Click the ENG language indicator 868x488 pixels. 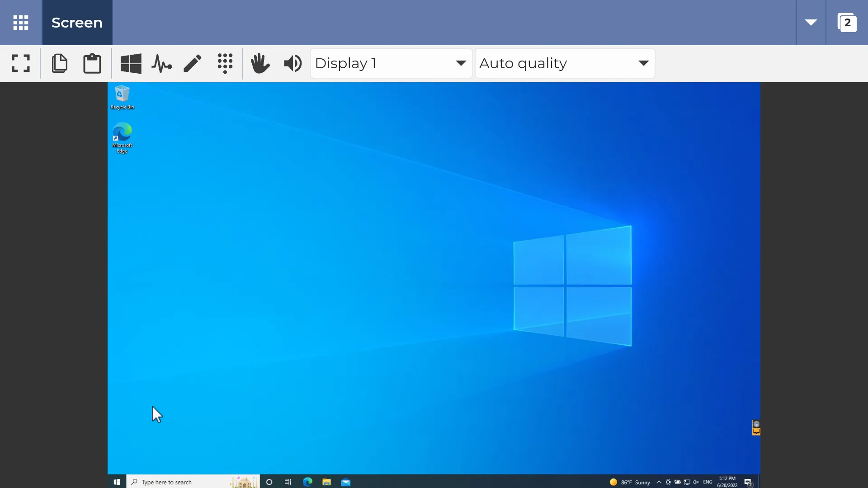point(708,482)
